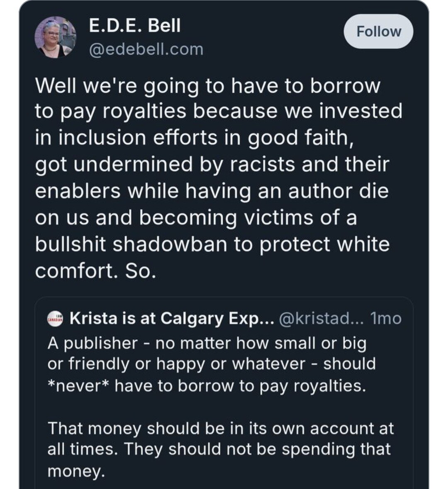Click the word 'money.' ending the quote
Image resolution: width=448 pixels, height=489 pixels.
click(74, 471)
